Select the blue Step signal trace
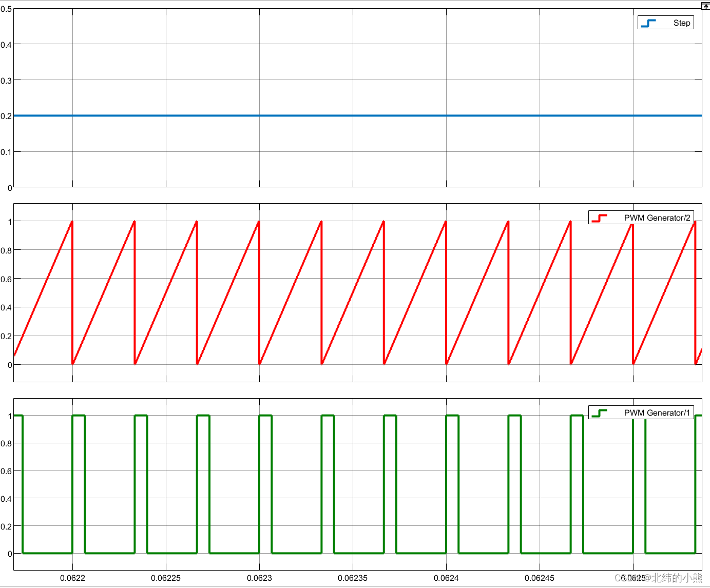 click(308, 115)
